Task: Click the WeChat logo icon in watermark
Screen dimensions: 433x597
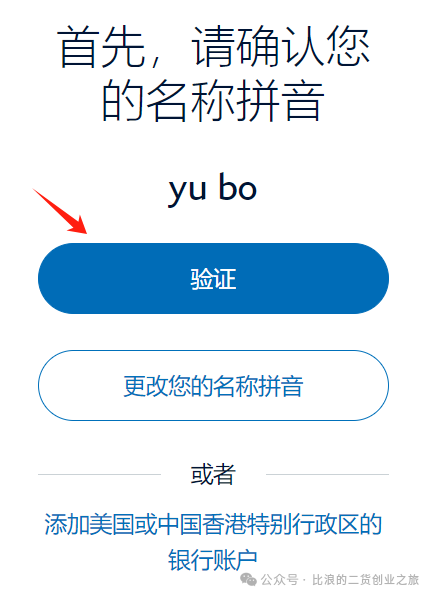Action: [248, 580]
